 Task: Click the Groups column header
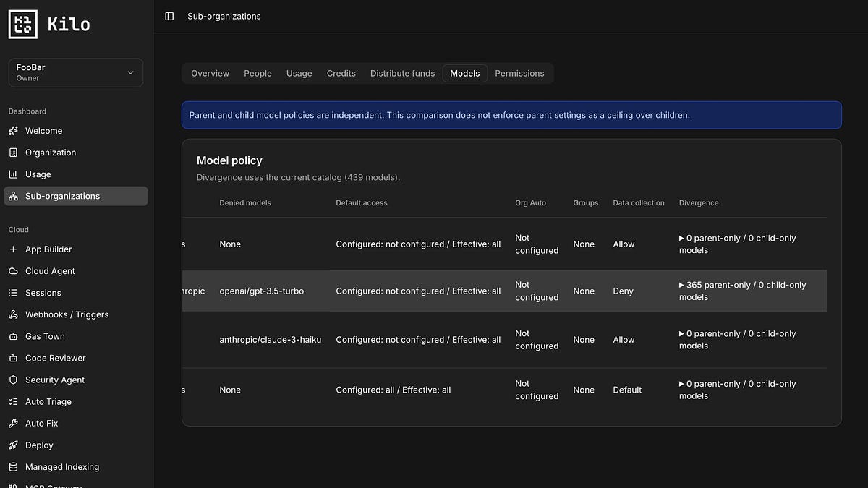click(586, 203)
